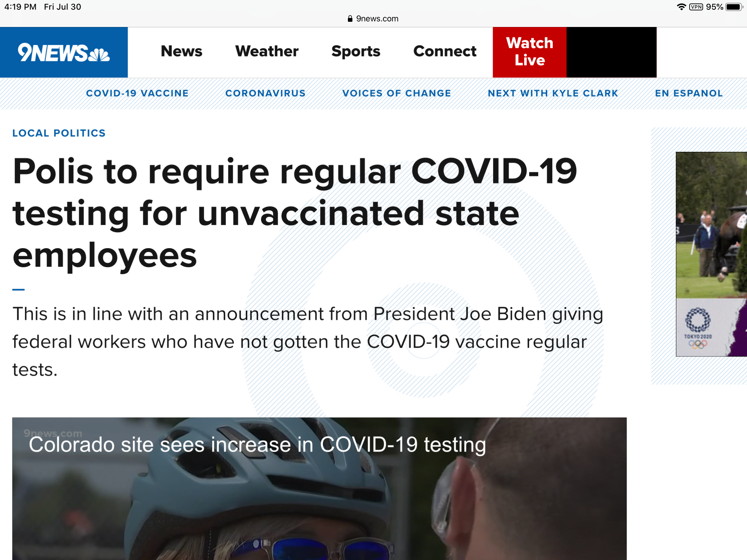Open the Weather menu
Screen dimensions: 747x560
tap(267, 52)
